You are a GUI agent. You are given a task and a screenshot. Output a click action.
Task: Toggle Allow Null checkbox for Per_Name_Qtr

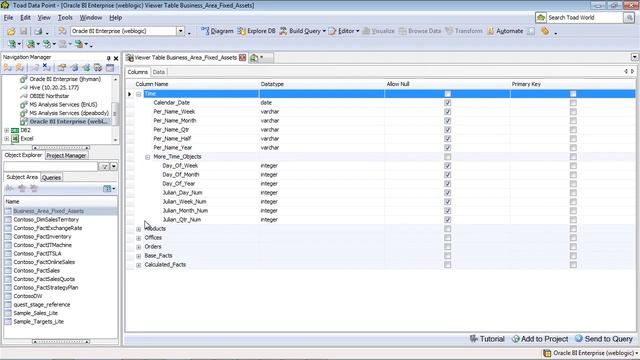448,130
